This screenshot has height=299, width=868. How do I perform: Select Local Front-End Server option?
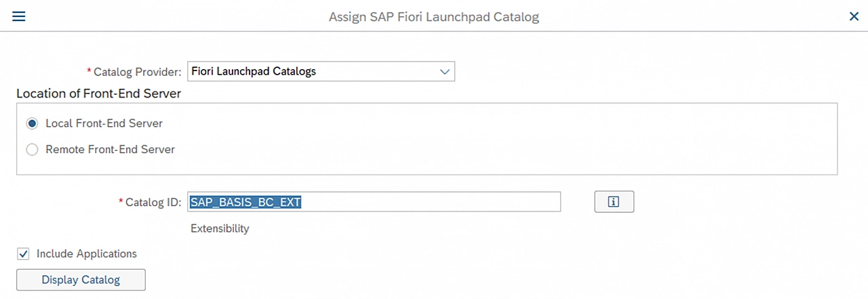pyautogui.click(x=32, y=123)
